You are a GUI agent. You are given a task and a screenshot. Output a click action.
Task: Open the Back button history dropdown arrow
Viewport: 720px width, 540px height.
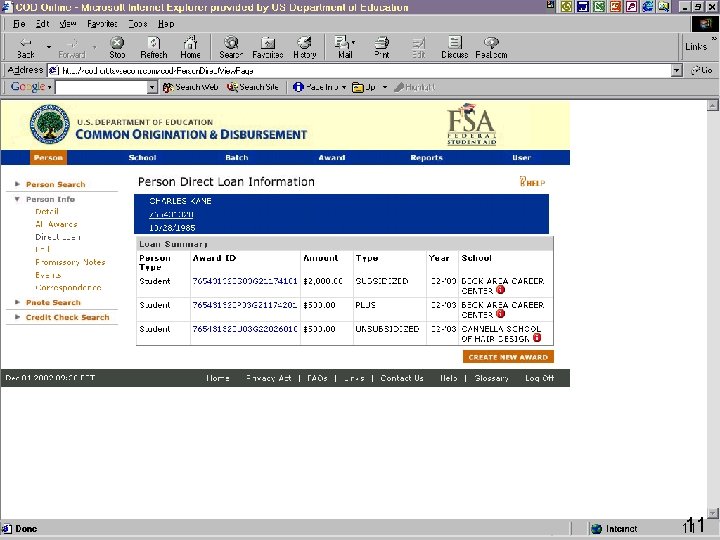pos(49,46)
